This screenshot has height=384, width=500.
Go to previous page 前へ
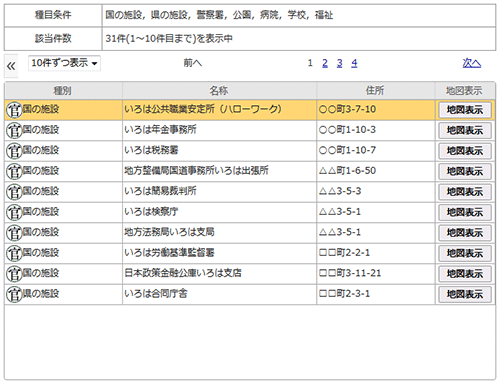pyautogui.click(x=193, y=63)
